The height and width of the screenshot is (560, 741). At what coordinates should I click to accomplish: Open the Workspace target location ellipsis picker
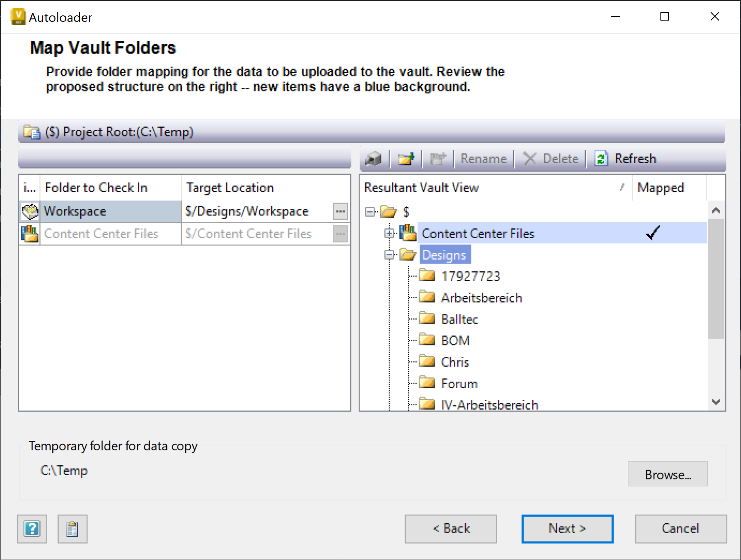(x=340, y=211)
